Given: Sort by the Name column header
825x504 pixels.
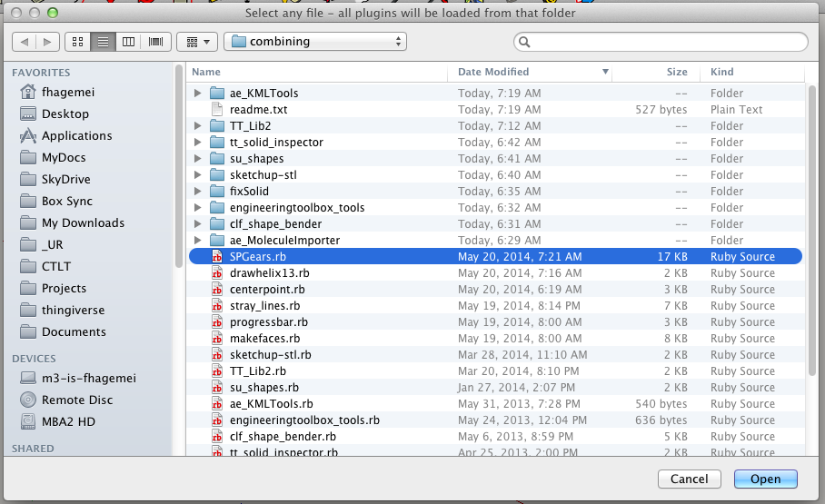Looking at the screenshot, I should 318,72.
